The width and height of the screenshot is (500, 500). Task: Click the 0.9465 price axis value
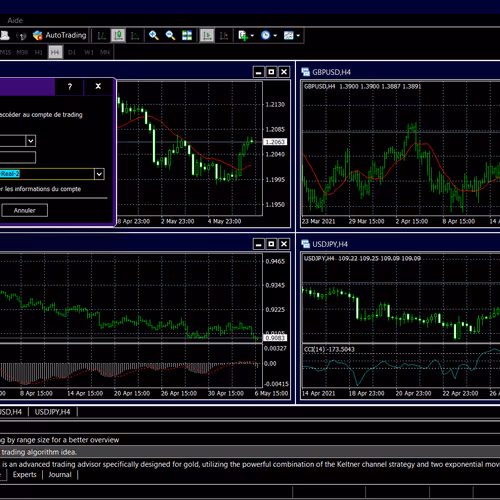point(275,261)
